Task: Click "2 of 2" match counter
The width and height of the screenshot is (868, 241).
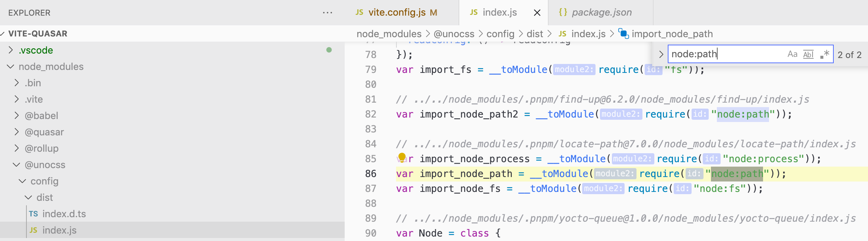Action: [849, 55]
